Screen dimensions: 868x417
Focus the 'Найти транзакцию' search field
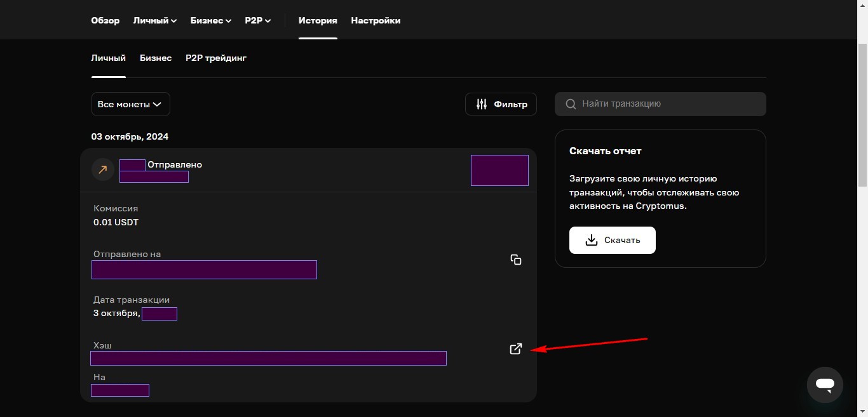(660, 104)
